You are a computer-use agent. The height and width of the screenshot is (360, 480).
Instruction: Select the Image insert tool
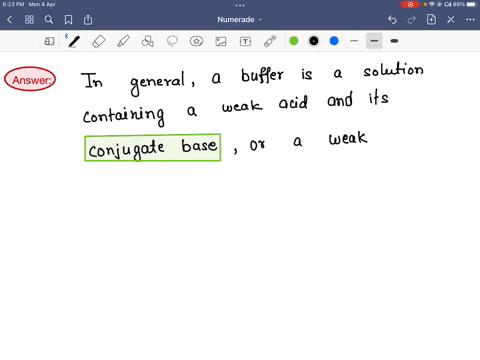(221, 41)
